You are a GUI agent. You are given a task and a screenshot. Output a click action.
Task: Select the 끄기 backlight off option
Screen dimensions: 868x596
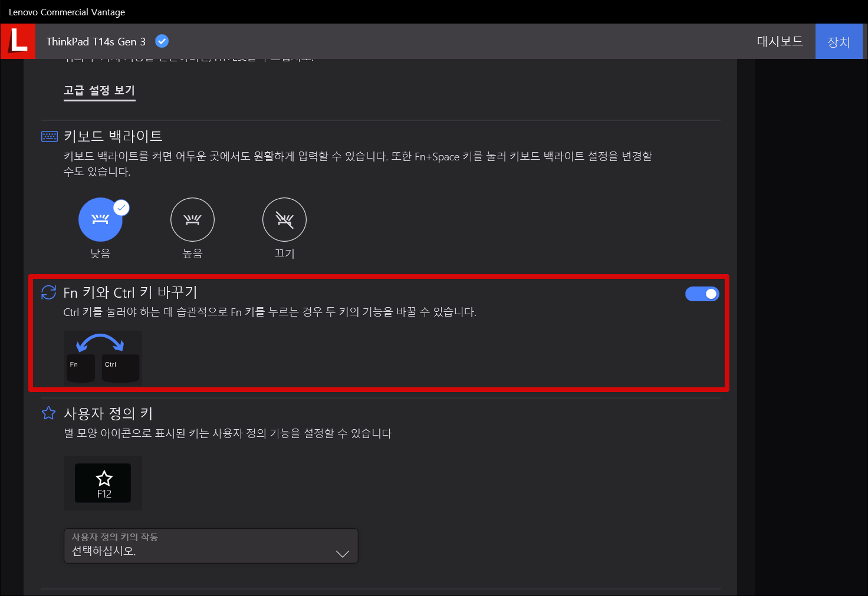click(x=284, y=219)
